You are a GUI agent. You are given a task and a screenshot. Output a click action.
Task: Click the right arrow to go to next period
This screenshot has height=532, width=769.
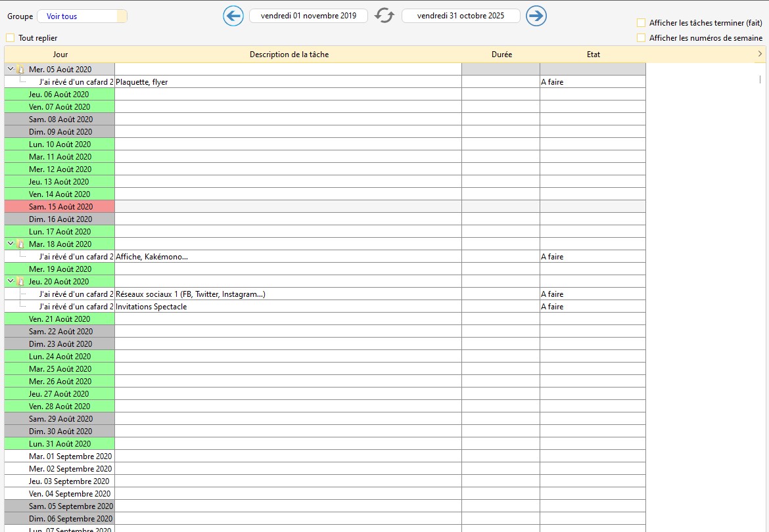pos(536,16)
